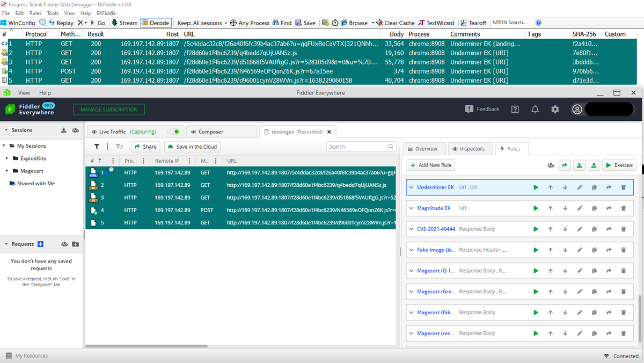Move the Magnitude EK rule up
Image resolution: width=644 pixels, height=363 pixels.
coord(551,208)
